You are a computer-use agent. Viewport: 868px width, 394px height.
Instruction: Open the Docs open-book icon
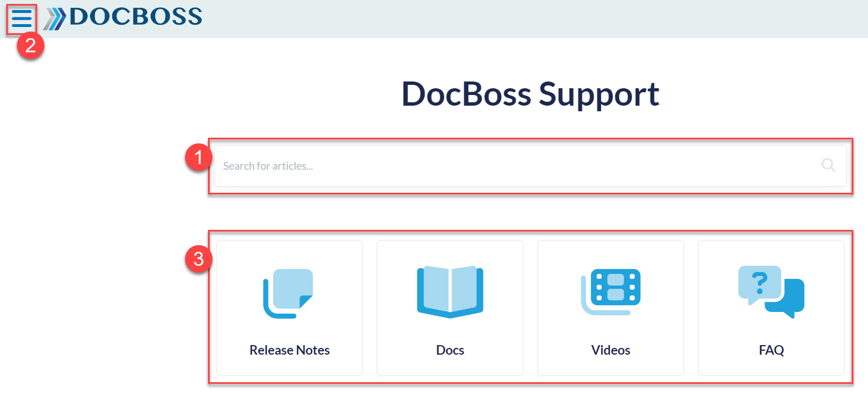click(x=450, y=292)
